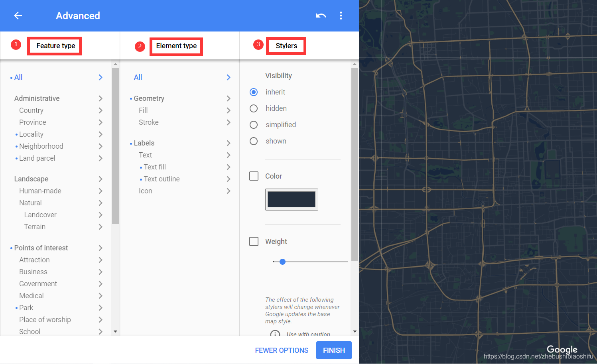Select All in Element type list

(x=138, y=77)
